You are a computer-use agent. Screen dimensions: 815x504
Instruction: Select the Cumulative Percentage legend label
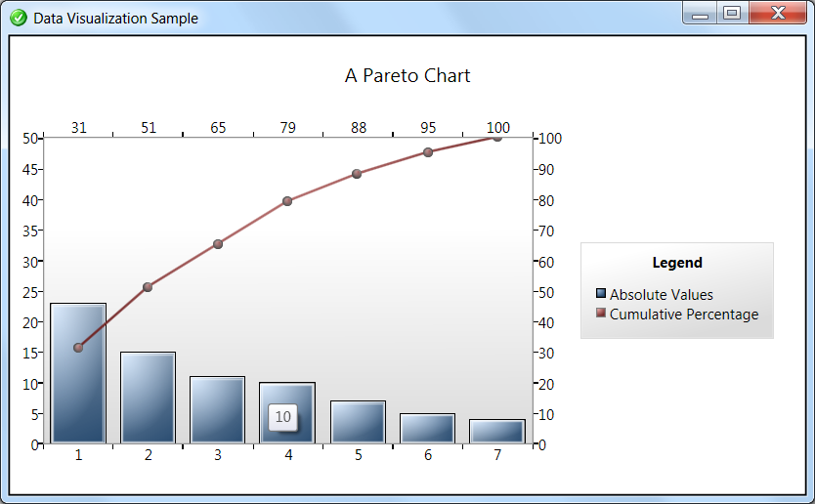(684, 315)
